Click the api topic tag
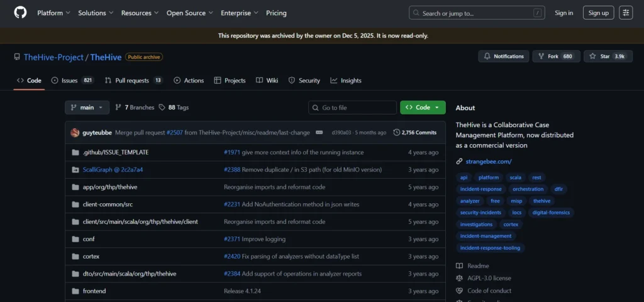Image resolution: width=644 pixels, height=302 pixels. [x=464, y=177]
